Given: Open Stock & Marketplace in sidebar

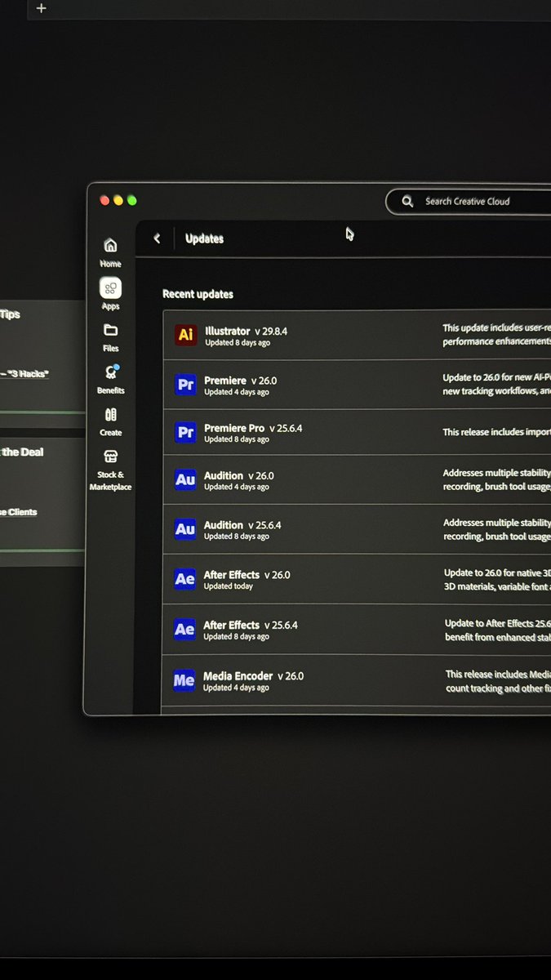Looking at the screenshot, I should [110, 470].
